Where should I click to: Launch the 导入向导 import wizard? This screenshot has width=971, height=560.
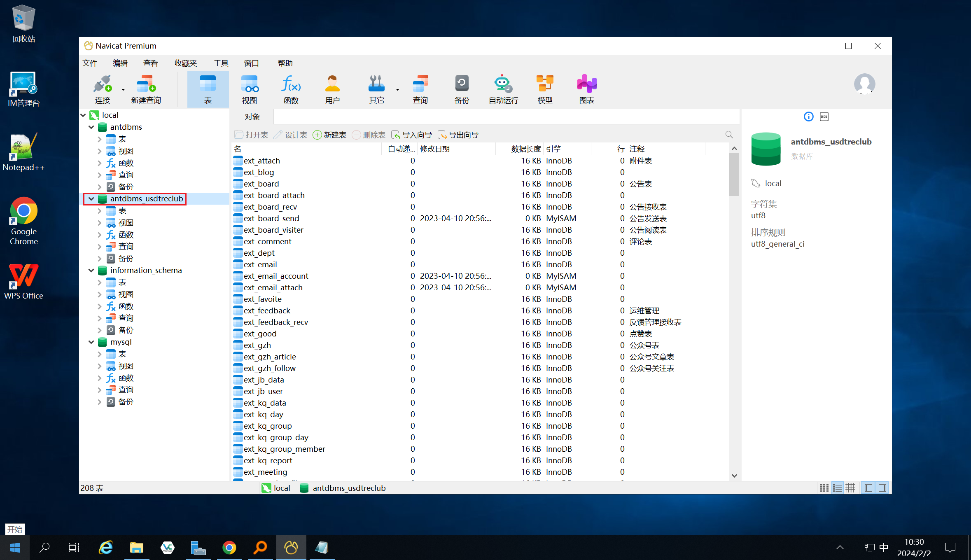coord(411,135)
